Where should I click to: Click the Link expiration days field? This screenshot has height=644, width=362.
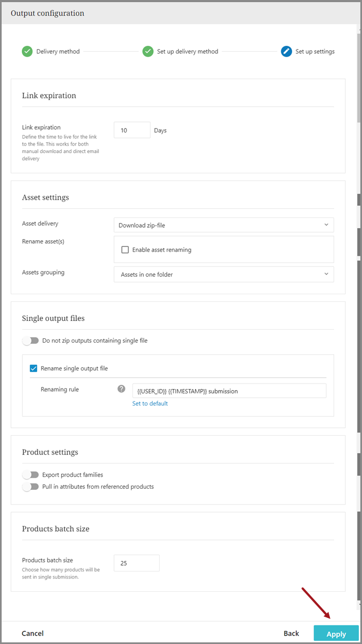(132, 130)
